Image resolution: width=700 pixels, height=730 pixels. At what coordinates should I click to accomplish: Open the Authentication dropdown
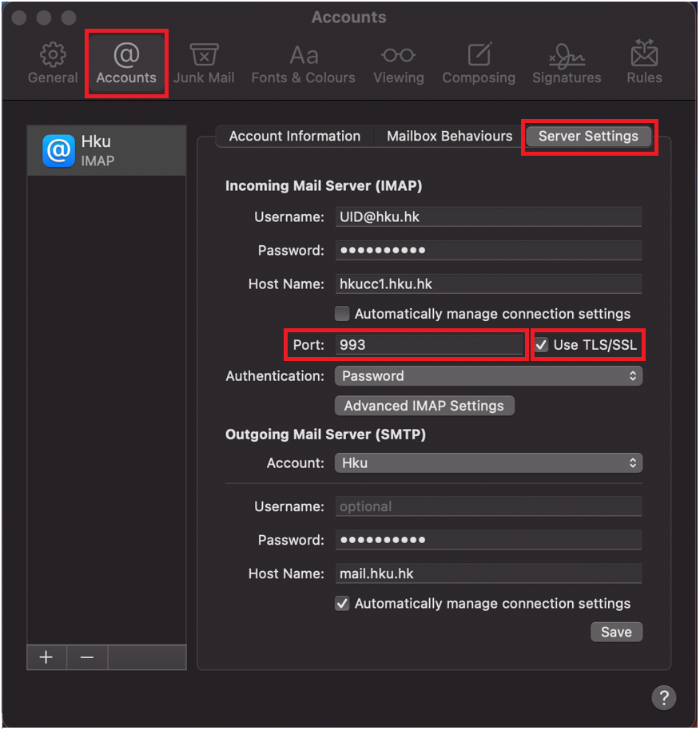point(488,375)
